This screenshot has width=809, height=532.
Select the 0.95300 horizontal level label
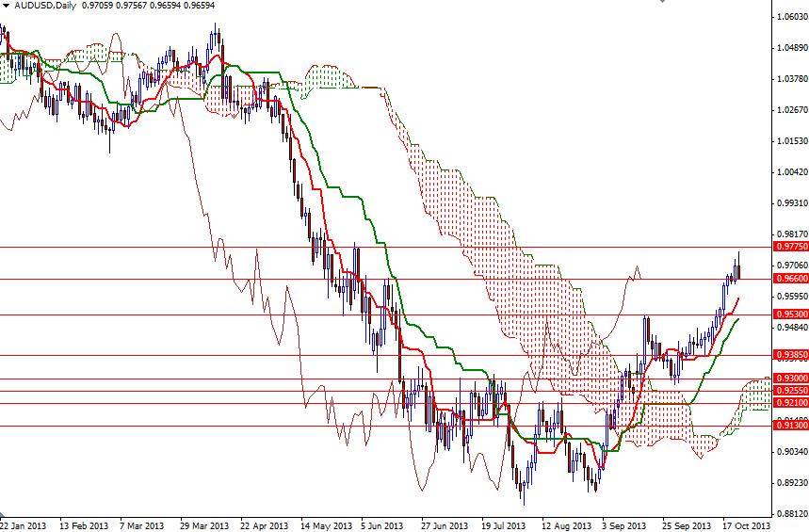click(791, 314)
